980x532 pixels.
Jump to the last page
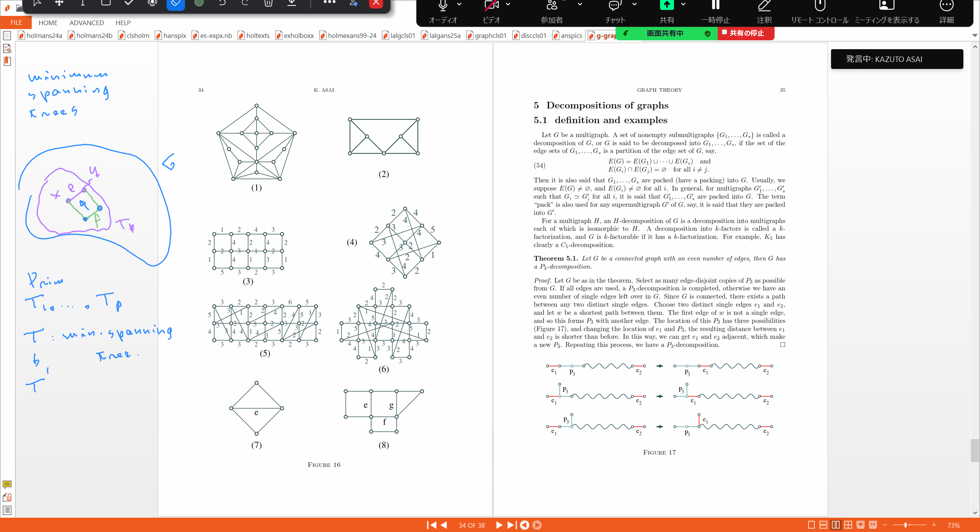(511, 525)
